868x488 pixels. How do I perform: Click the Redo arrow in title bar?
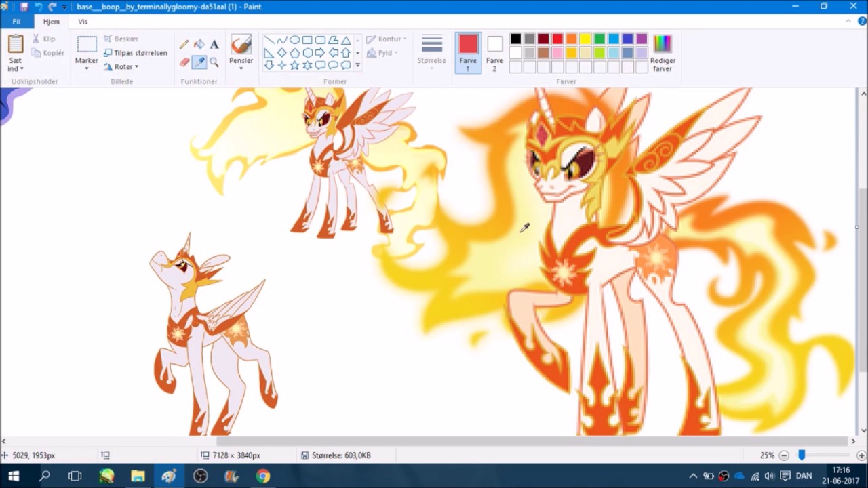click(52, 7)
